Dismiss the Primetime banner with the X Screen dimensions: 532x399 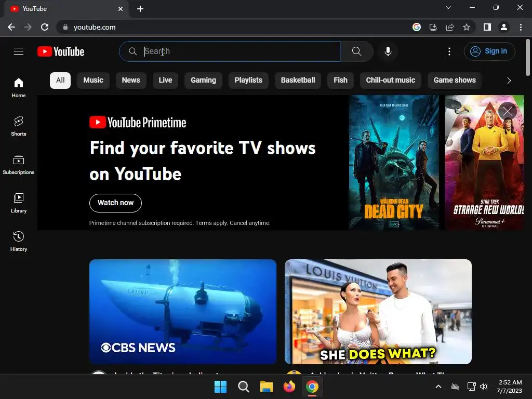coord(507,111)
